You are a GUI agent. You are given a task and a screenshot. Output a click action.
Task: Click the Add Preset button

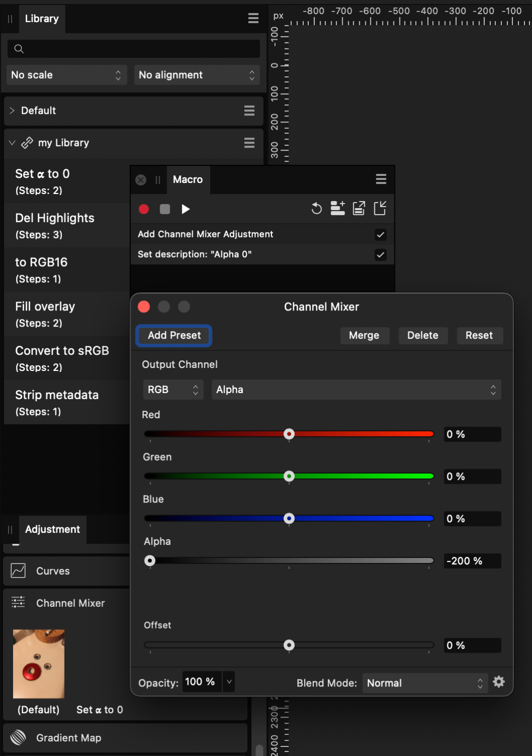[x=173, y=335]
